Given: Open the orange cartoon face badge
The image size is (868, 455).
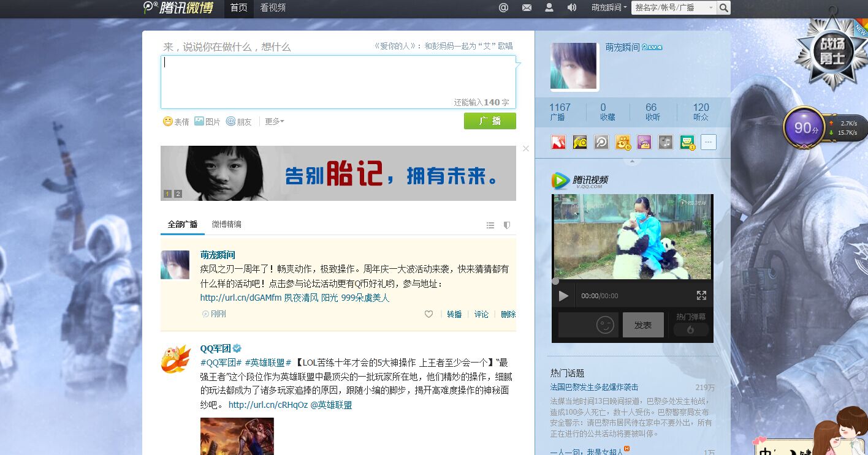Looking at the screenshot, I should (623, 142).
